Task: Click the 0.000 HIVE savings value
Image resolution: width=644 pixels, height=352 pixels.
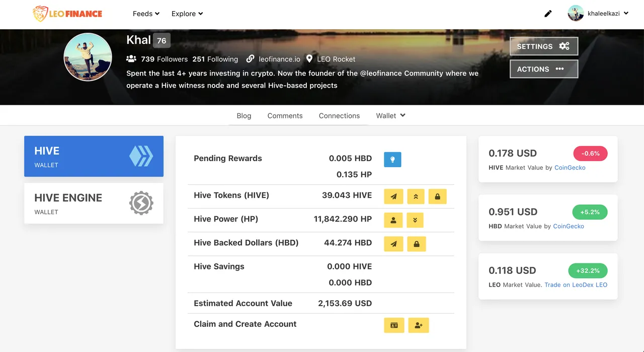Action: click(x=350, y=266)
